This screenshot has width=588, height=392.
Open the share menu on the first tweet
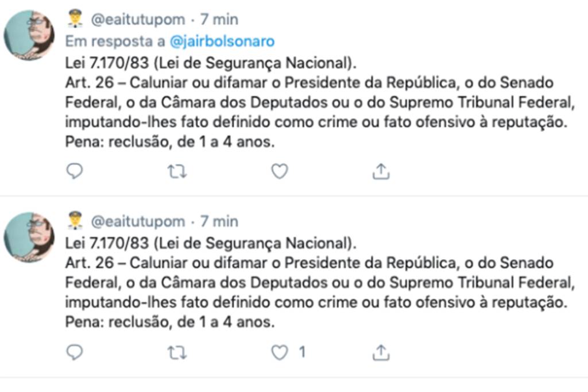pos(381,171)
